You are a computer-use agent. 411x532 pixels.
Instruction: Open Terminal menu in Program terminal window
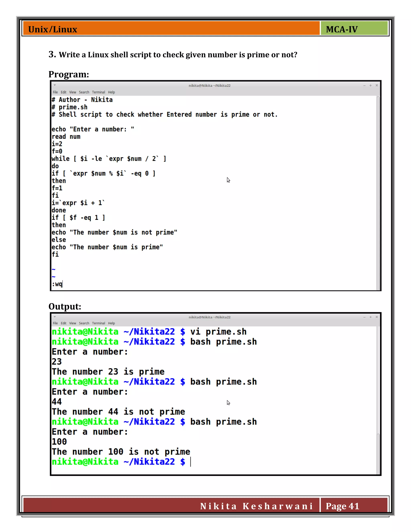click(x=99, y=92)
